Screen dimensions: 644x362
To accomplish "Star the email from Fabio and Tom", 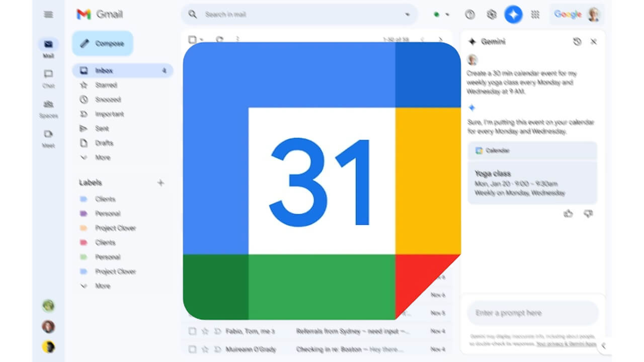I will [x=205, y=331].
